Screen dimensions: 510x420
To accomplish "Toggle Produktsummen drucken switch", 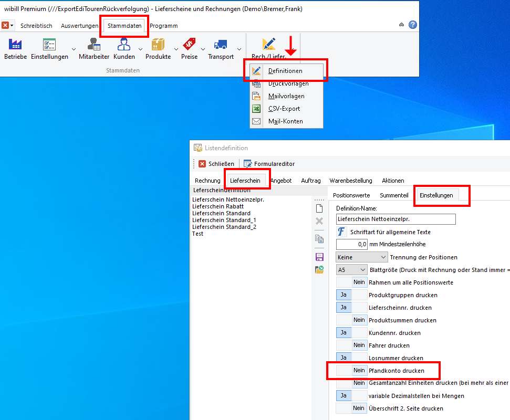I will click(x=351, y=320).
